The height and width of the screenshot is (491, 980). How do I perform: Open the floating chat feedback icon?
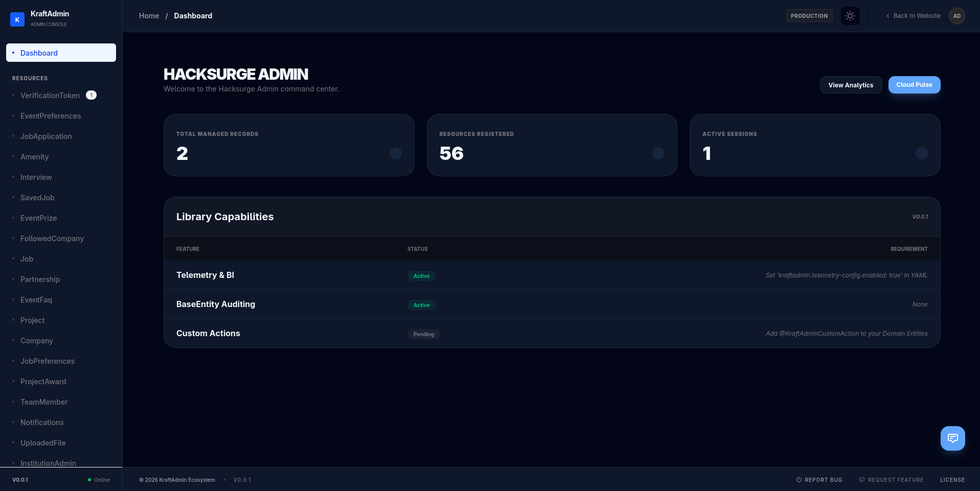[952, 438]
